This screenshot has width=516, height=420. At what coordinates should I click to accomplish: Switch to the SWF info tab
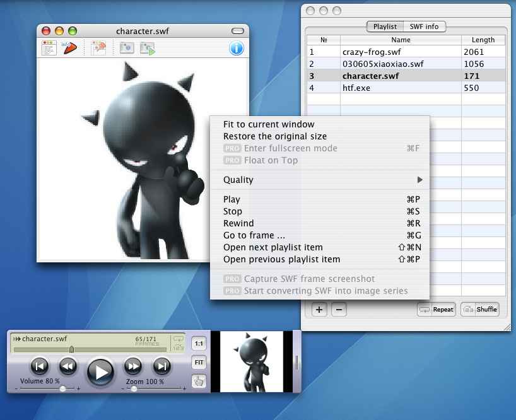(424, 26)
